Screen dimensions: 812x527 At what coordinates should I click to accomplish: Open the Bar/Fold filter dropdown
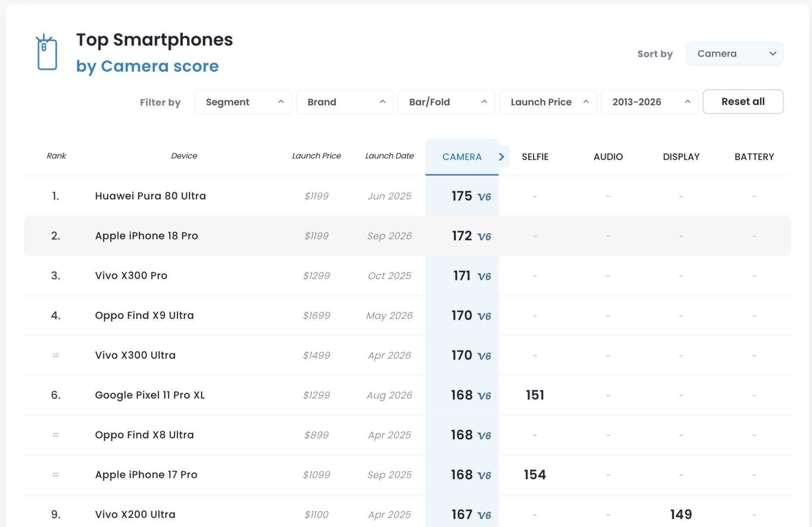click(x=446, y=102)
